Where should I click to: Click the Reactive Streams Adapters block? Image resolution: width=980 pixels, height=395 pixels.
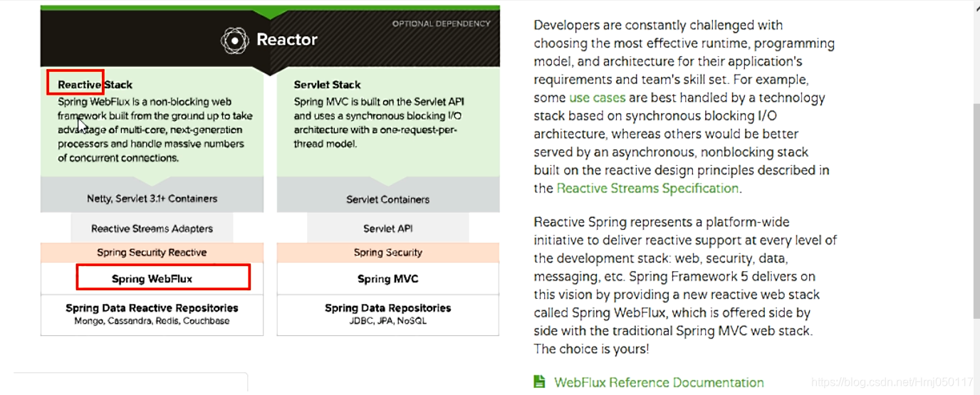click(152, 228)
